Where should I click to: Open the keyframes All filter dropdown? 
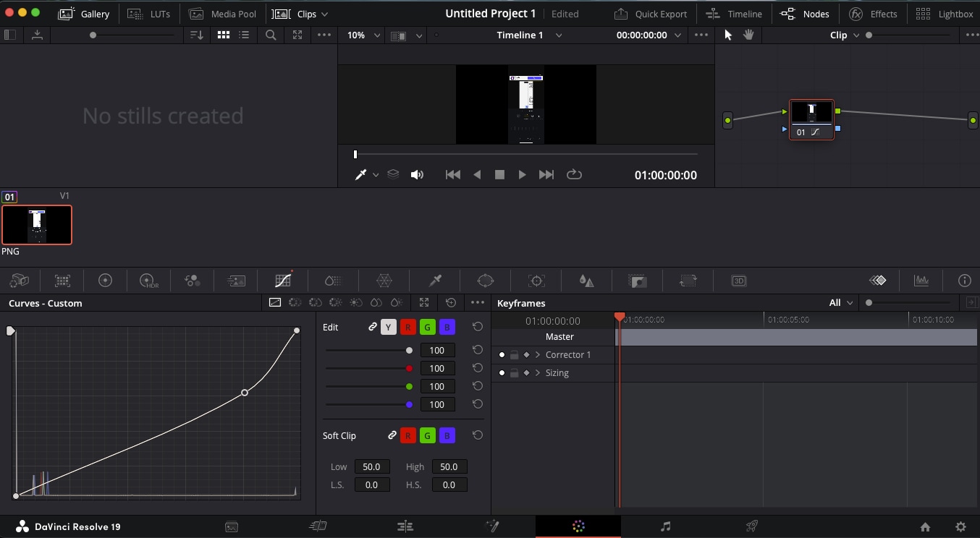(840, 303)
